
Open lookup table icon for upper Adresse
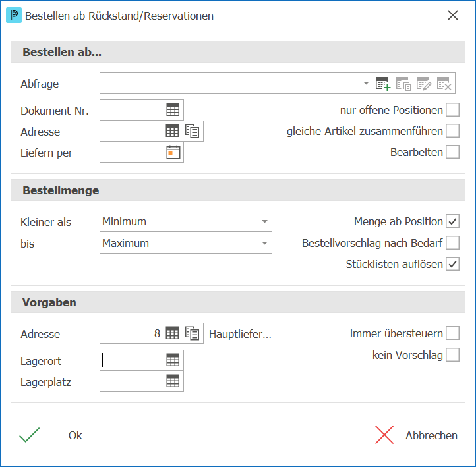(x=172, y=131)
